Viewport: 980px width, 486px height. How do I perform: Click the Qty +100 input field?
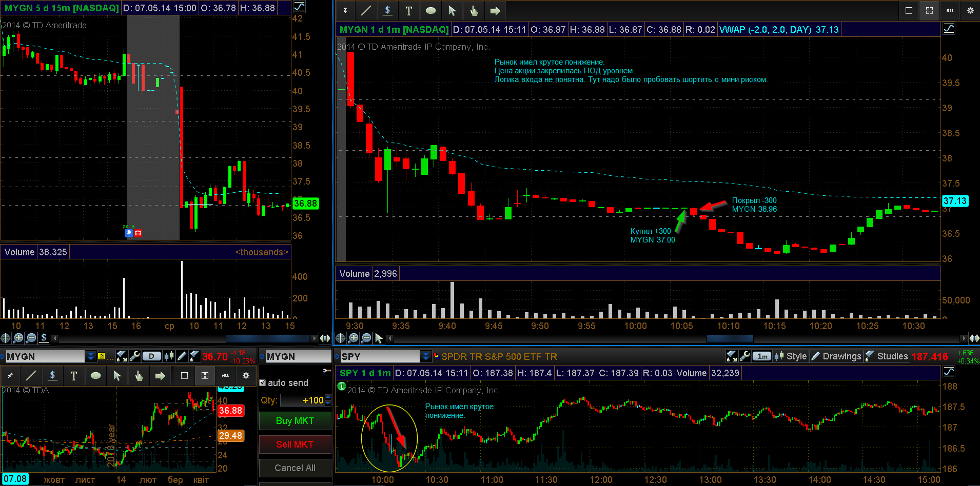tap(303, 400)
